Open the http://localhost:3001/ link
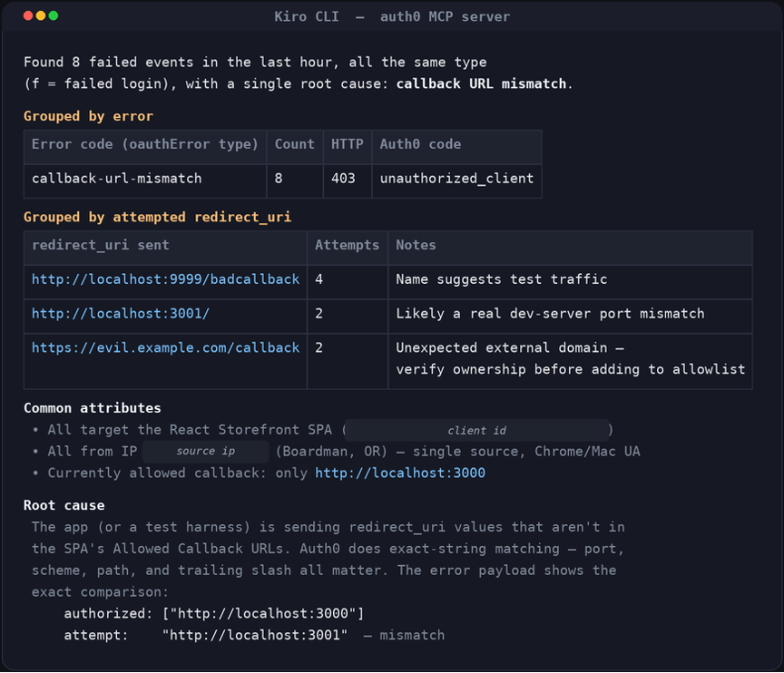The width and height of the screenshot is (784, 673). click(x=121, y=314)
